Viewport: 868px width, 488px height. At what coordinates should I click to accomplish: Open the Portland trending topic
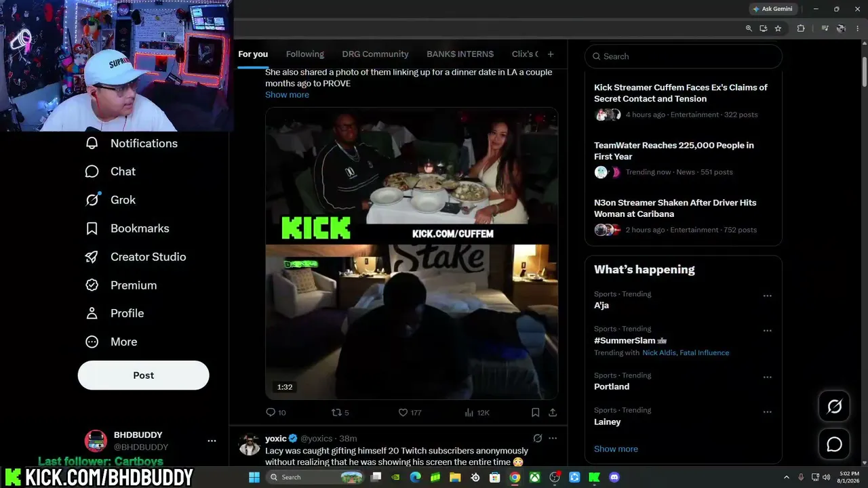coord(612,386)
